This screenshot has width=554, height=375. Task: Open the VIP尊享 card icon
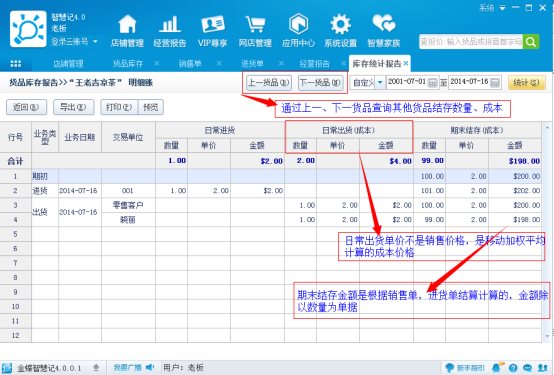pos(213,25)
